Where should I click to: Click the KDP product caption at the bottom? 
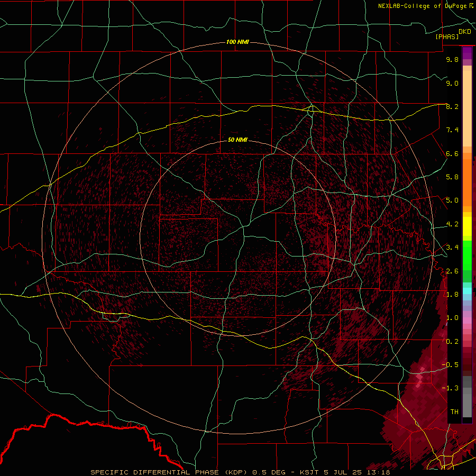[x=241, y=472]
